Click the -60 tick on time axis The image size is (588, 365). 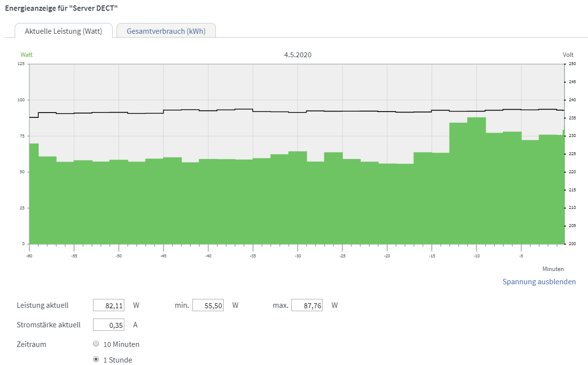[29, 256]
